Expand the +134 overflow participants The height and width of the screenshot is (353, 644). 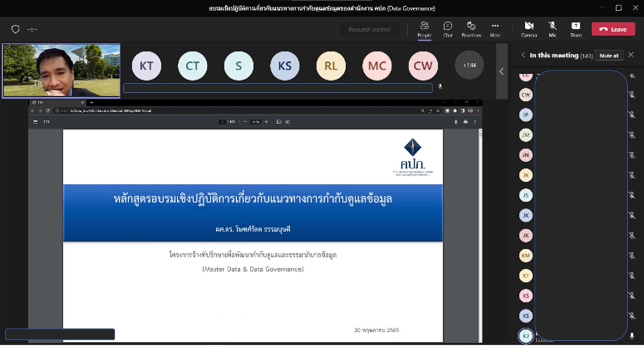(x=469, y=65)
